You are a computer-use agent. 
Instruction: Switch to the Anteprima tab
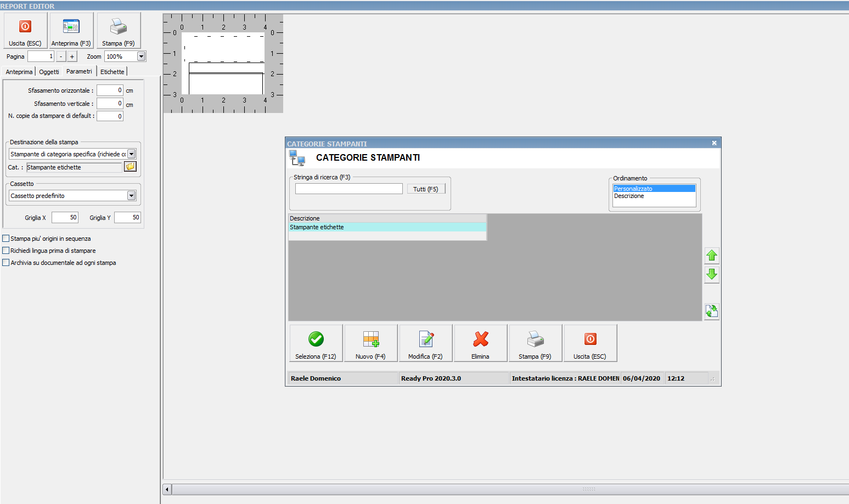click(x=19, y=72)
